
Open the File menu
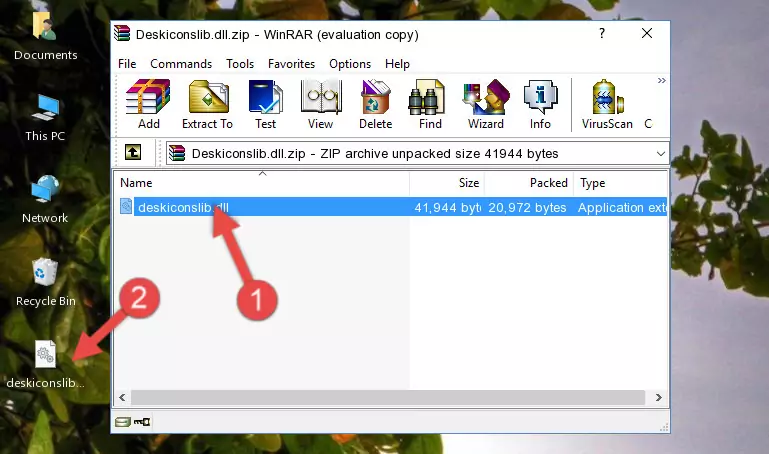pyautogui.click(x=127, y=64)
